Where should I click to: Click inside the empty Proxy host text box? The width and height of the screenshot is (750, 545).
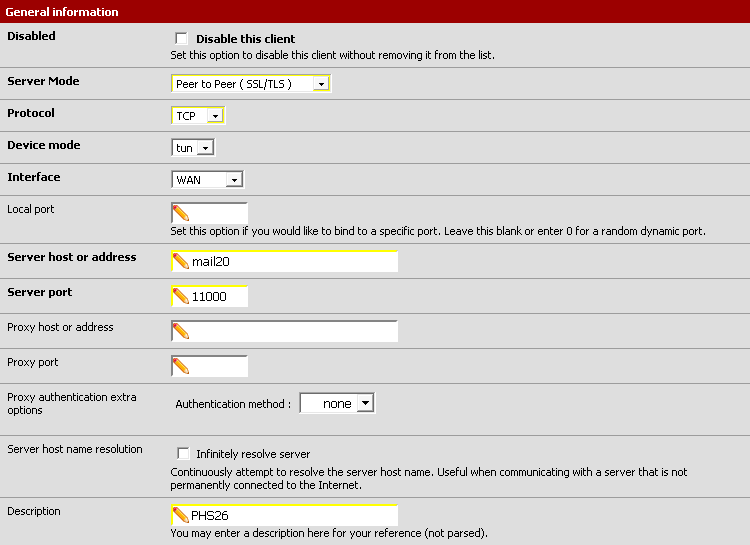point(292,331)
